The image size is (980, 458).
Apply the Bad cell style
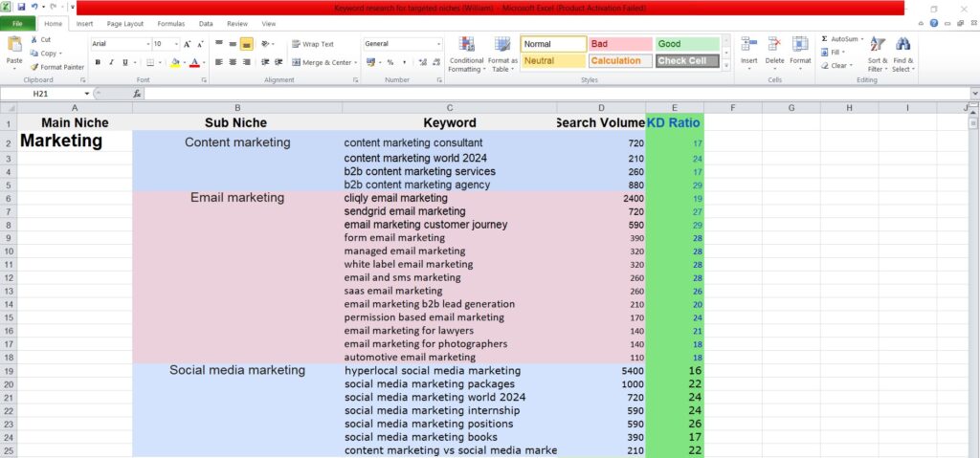pos(620,44)
